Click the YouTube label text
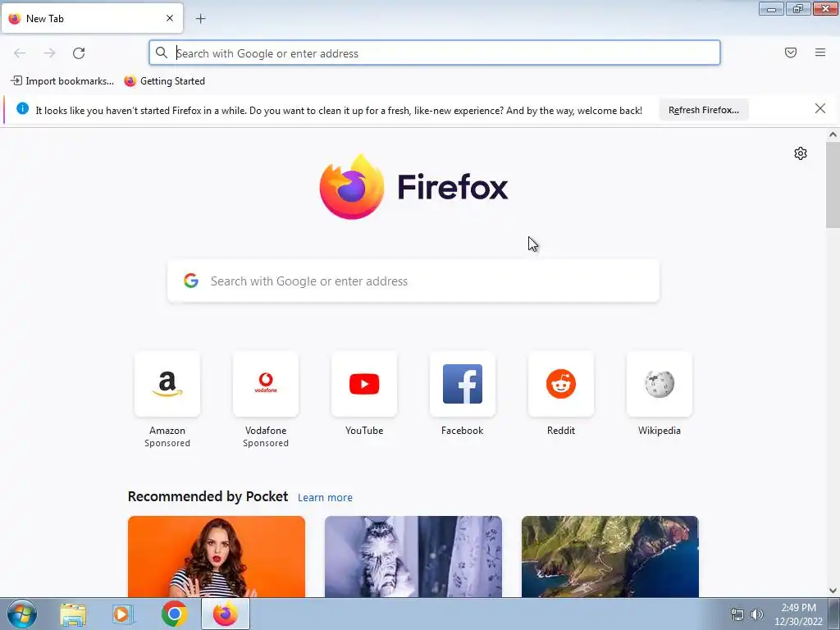The height and width of the screenshot is (630, 840). click(364, 431)
